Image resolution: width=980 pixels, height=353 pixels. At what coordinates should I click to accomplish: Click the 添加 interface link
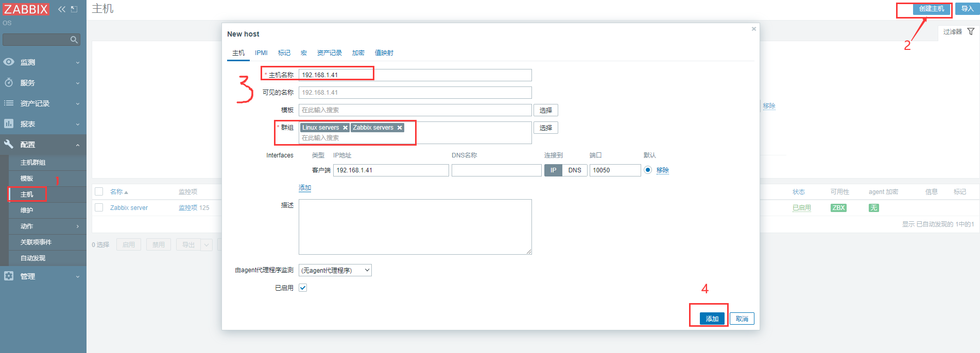tap(305, 188)
